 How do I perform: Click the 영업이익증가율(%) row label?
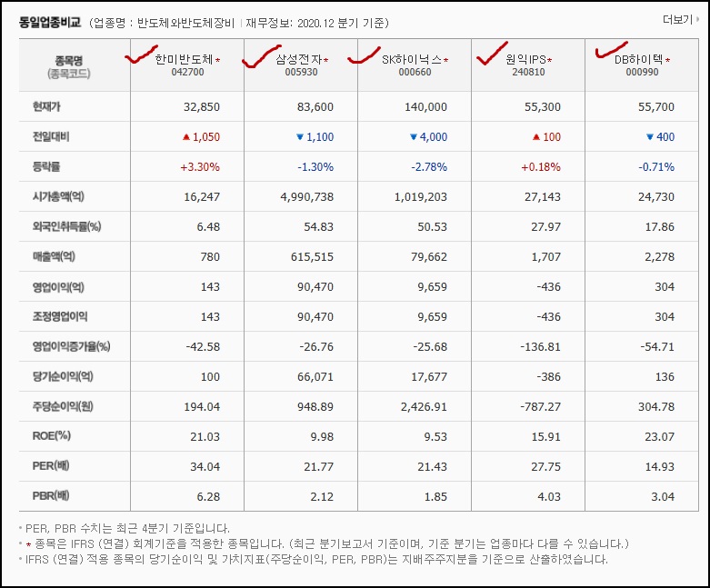tap(72, 346)
